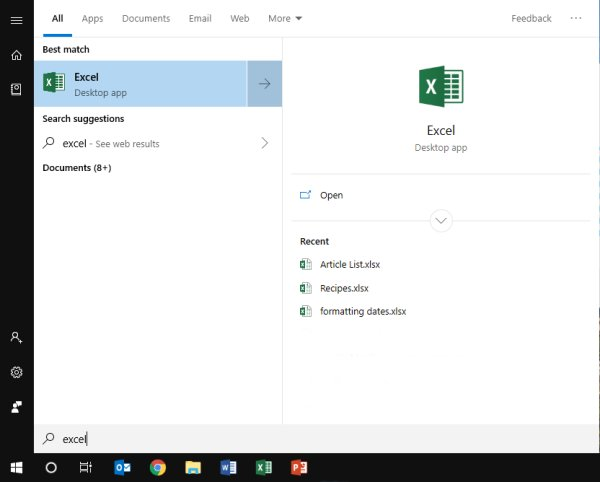Expand the excel web results chevron
The image size is (600, 482).
(265, 143)
